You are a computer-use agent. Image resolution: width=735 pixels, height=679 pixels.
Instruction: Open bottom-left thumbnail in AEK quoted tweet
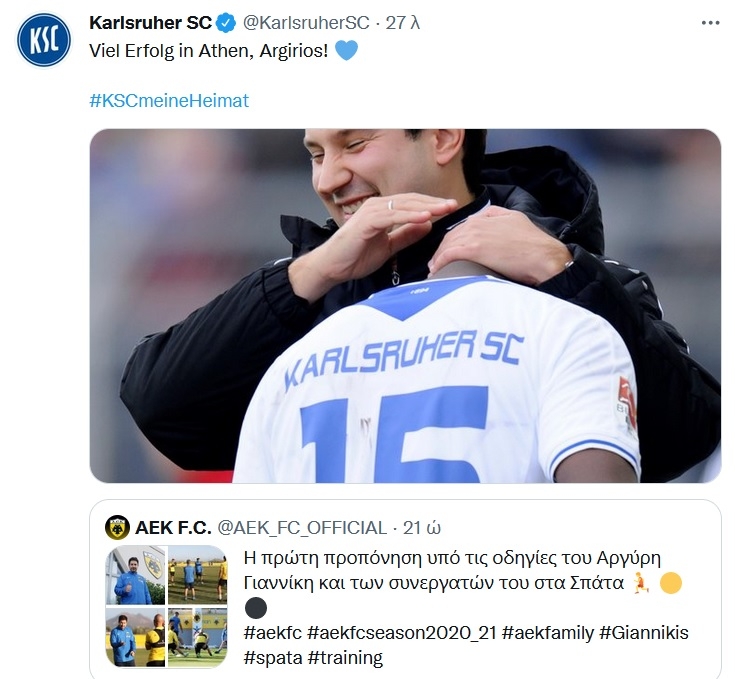tap(134, 637)
